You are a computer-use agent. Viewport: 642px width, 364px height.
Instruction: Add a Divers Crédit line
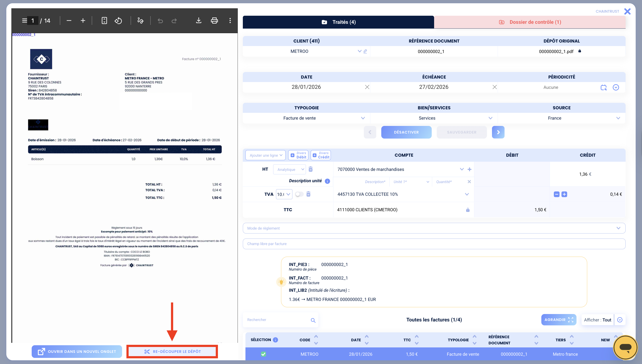pyautogui.click(x=321, y=155)
